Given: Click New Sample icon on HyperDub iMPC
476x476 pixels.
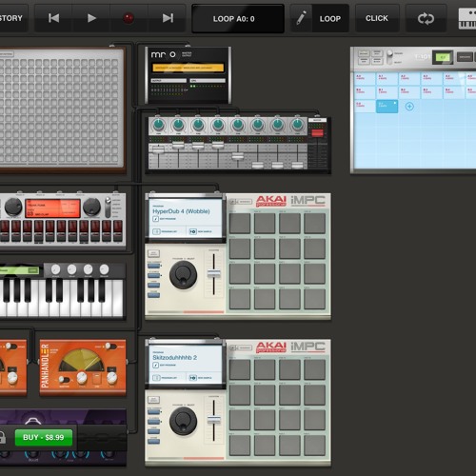Looking at the screenshot, I should (193, 231).
